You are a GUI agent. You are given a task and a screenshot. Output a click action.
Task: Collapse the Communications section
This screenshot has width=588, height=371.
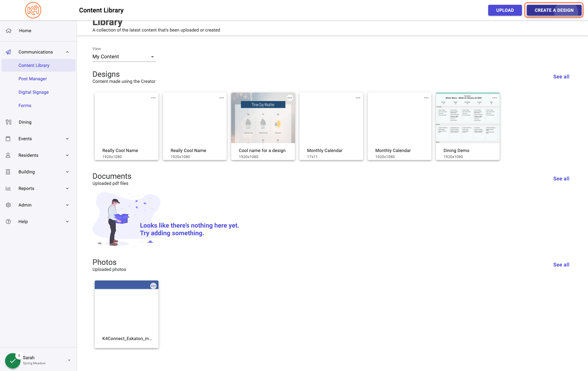(67, 52)
